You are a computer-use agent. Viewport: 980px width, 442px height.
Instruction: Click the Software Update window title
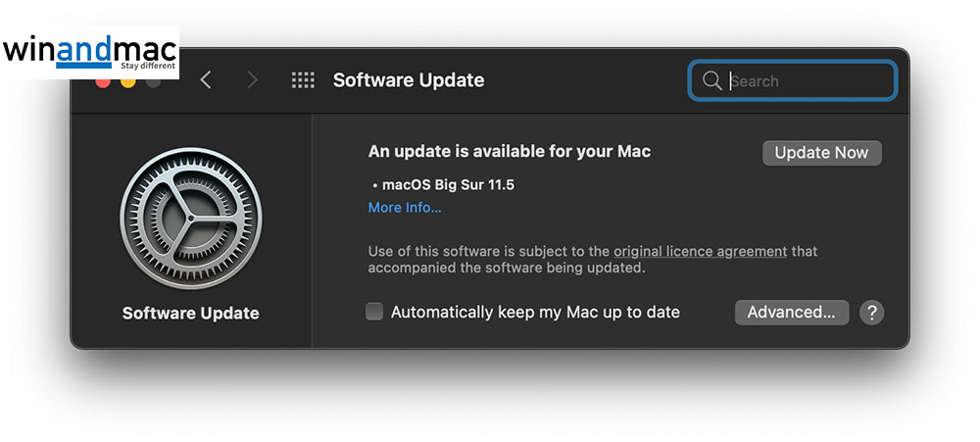(x=409, y=80)
